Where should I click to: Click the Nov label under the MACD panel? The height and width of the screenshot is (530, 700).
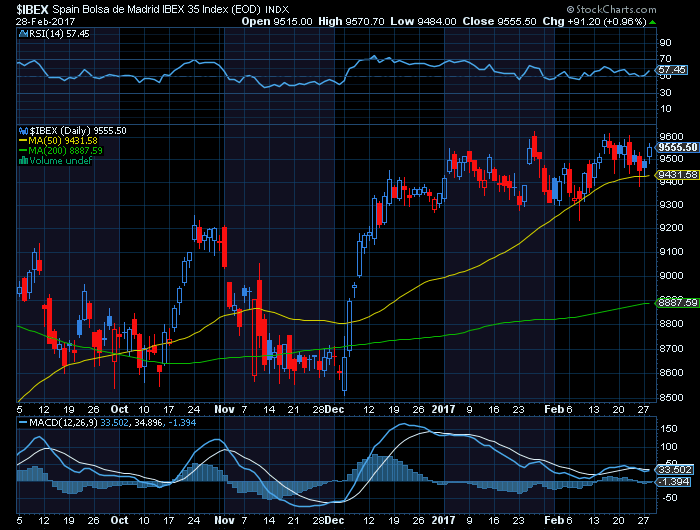[x=224, y=521]
